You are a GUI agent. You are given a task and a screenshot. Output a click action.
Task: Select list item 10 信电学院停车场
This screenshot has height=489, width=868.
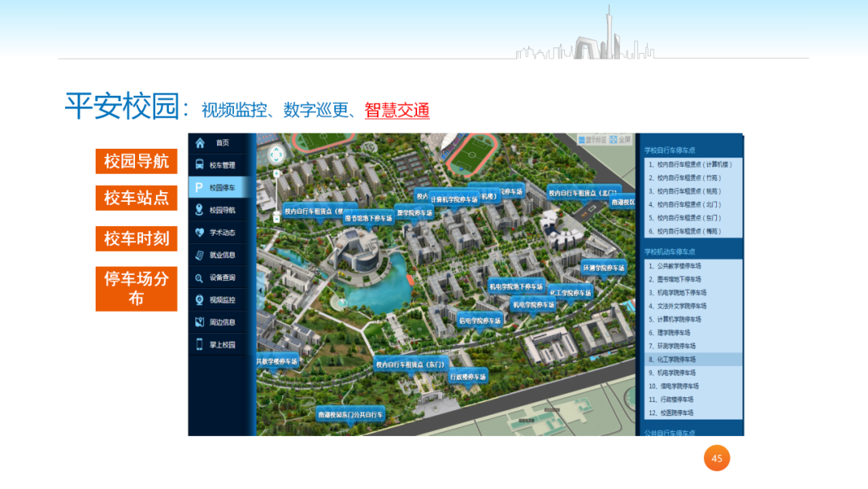pyautogui.click(x=693, y=386)
